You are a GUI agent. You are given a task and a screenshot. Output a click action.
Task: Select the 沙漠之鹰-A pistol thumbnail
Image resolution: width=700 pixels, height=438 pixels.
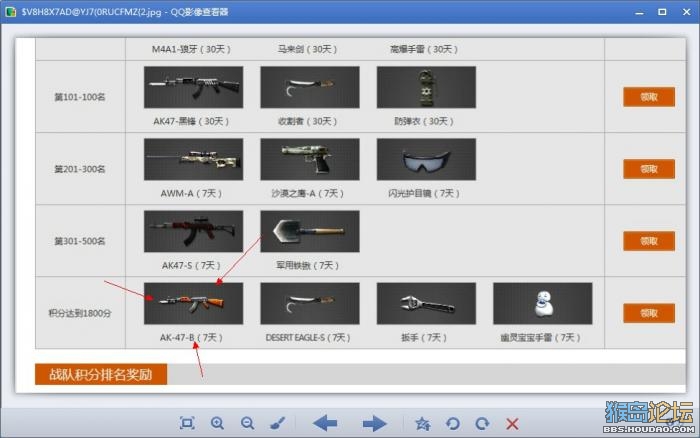[x=310, y=159]
